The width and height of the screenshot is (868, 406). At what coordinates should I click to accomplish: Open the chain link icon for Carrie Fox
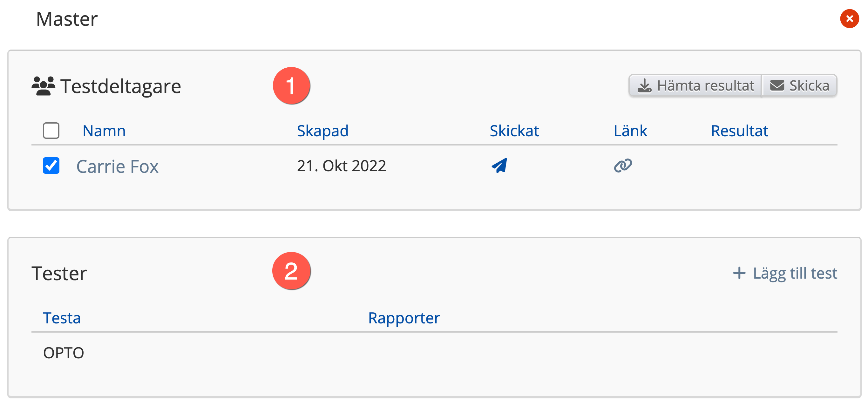[x=623, y=166]
